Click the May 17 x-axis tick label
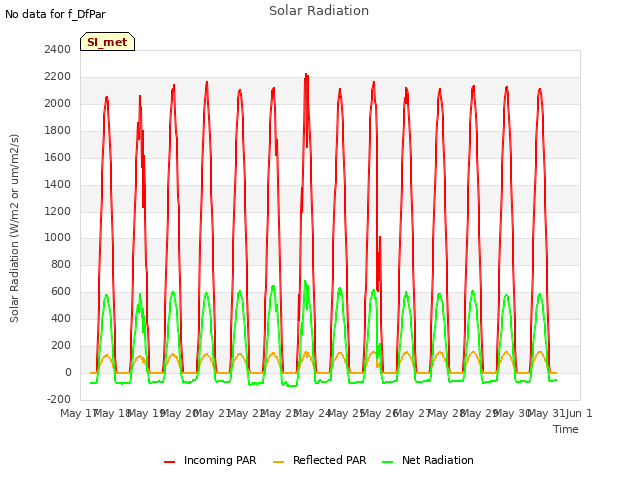This screenshot has height=480, width=640. pyautogui.click(x=78, y=413)
